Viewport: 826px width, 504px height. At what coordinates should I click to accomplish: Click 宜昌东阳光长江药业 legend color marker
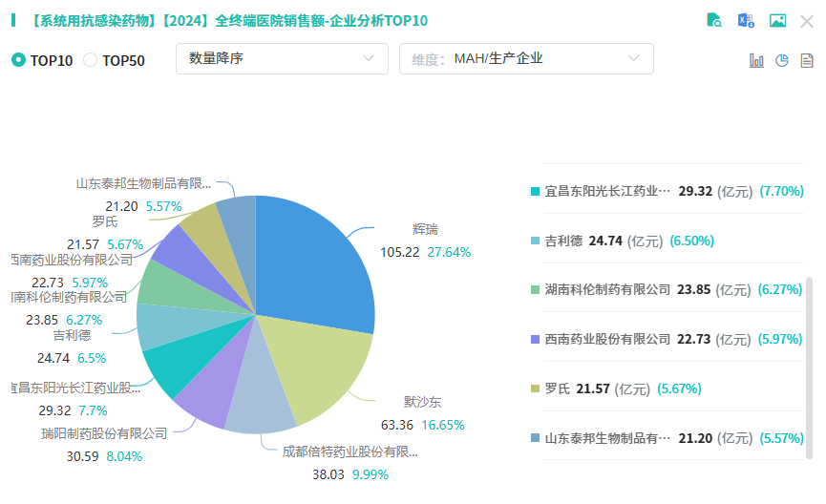[x=536, y=191]
